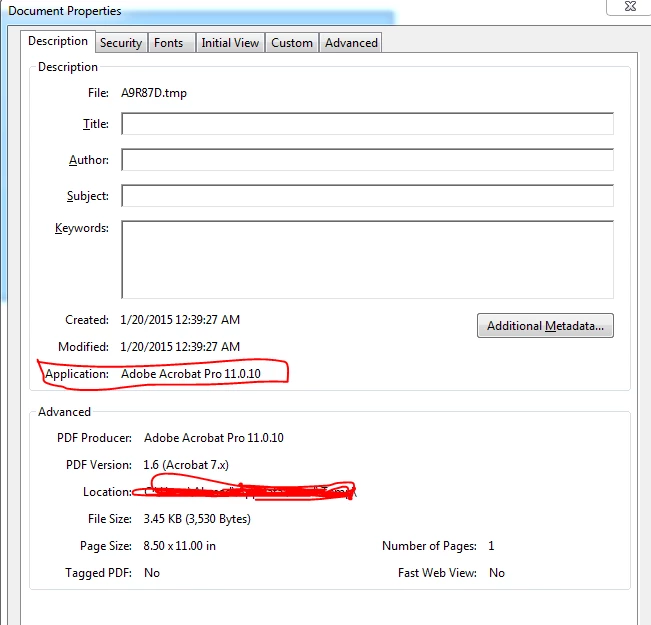Focus the Subject text box
The image size is (651, 625).
(x=367, y=196)
